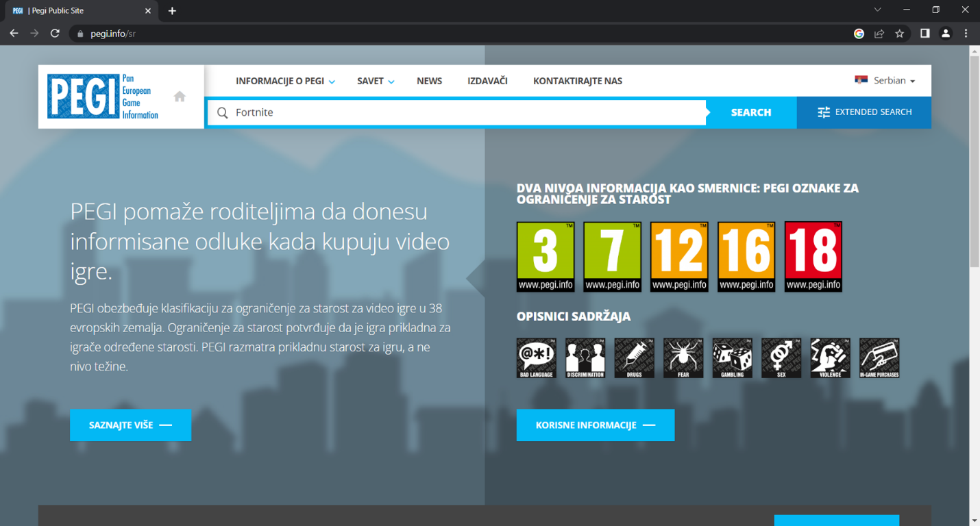Open the Serbian language selector
Screen dimensions: 980x526
coord(885,81)
